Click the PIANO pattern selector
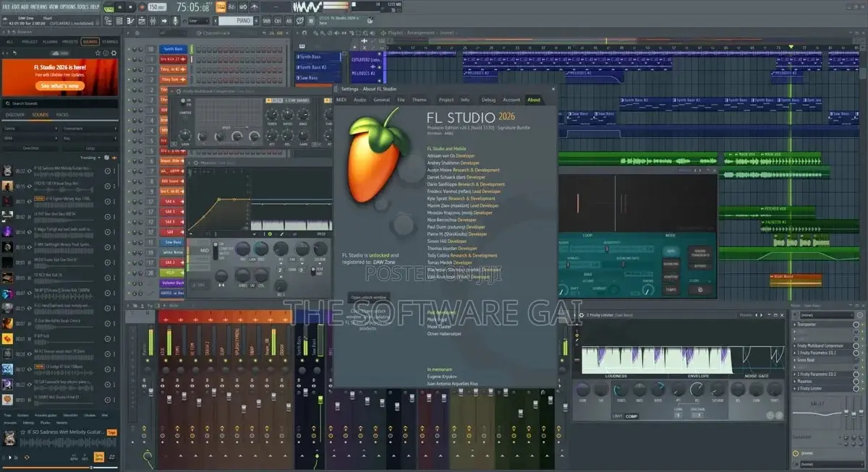 pyautogui.click(x=236, y=21)
